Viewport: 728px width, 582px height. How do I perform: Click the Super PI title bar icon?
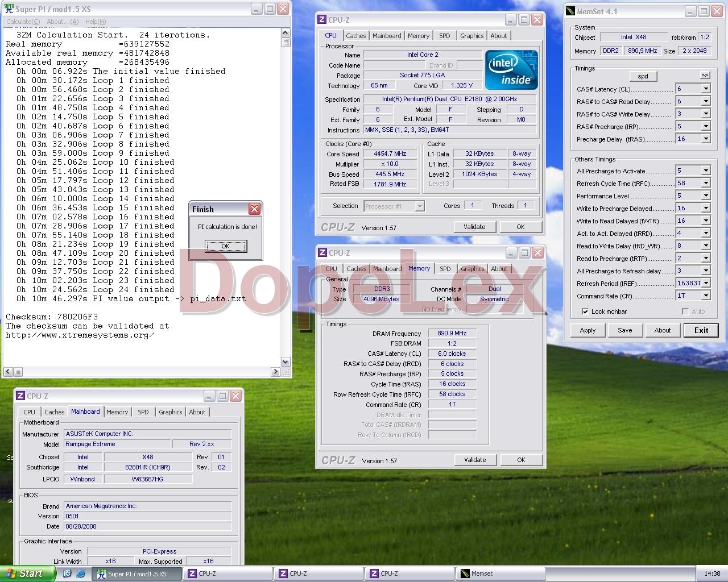coord(9,9)
